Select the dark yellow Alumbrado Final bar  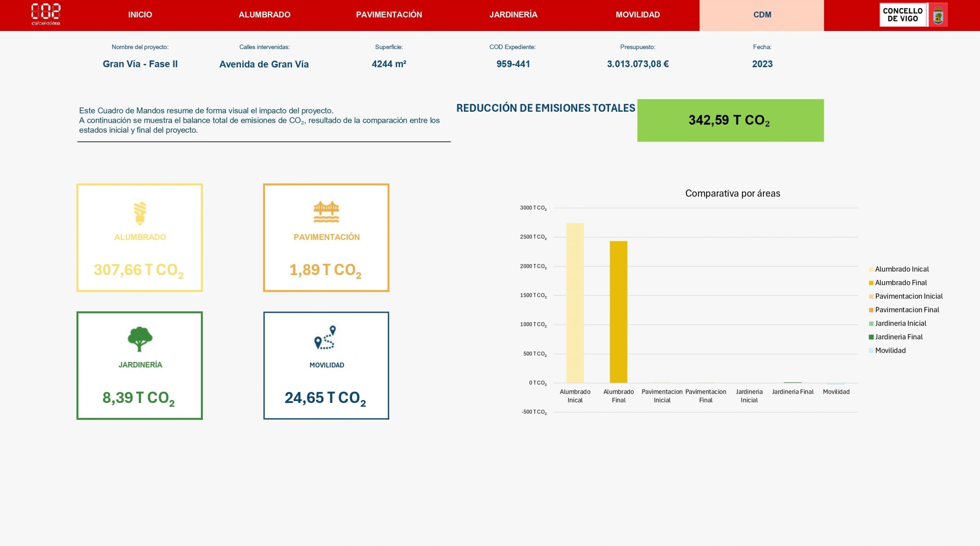pyautogui.click(x=618, y=312)
